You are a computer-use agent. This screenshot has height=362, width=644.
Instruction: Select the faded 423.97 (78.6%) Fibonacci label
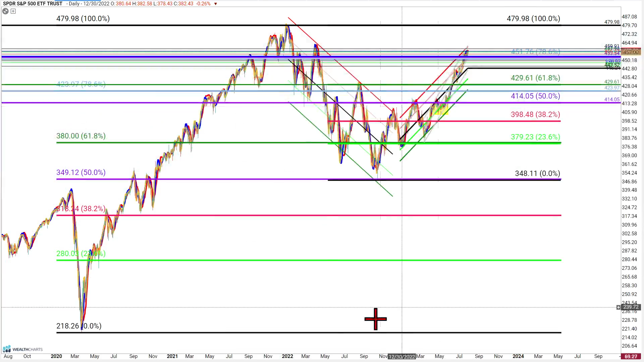[81, 84]
